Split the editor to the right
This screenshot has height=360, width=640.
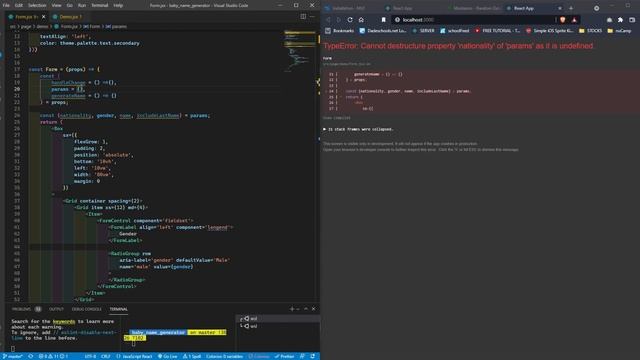point(303,16)
